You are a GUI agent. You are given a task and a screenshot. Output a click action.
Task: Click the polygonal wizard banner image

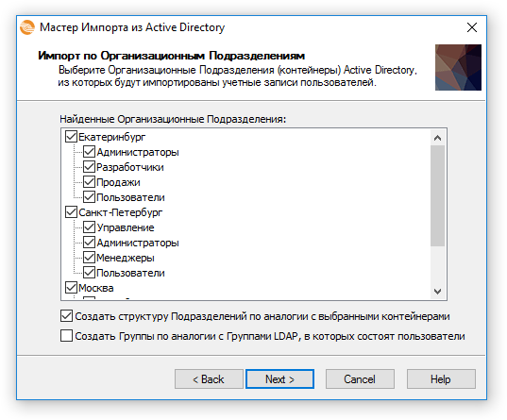[x=458, y=67]
